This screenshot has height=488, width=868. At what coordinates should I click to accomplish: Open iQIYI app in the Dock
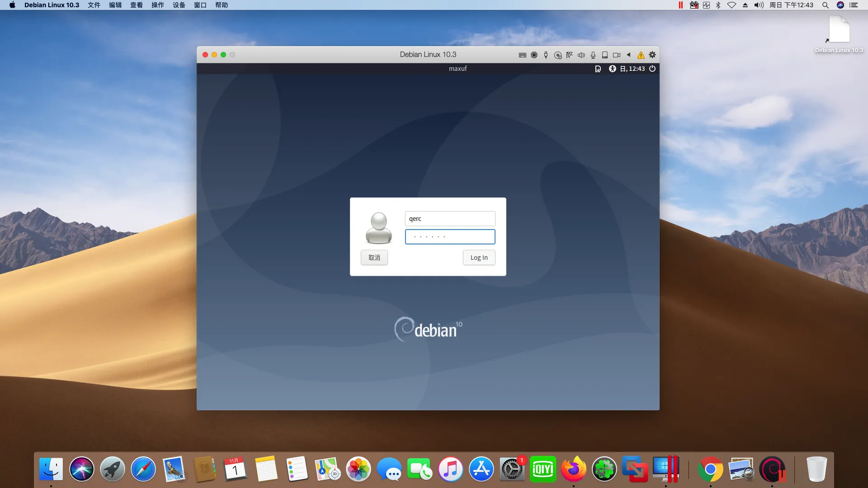(x=542, y=469)
